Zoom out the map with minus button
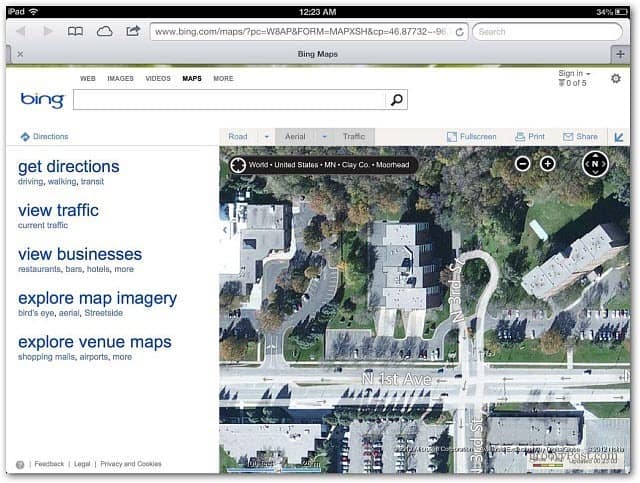 click(522, 164)
